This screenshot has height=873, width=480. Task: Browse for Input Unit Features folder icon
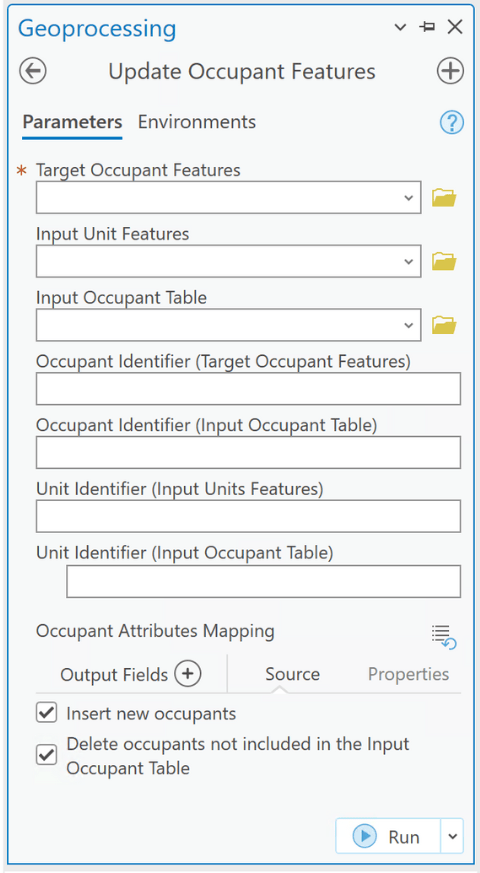[x=444, y=261]
